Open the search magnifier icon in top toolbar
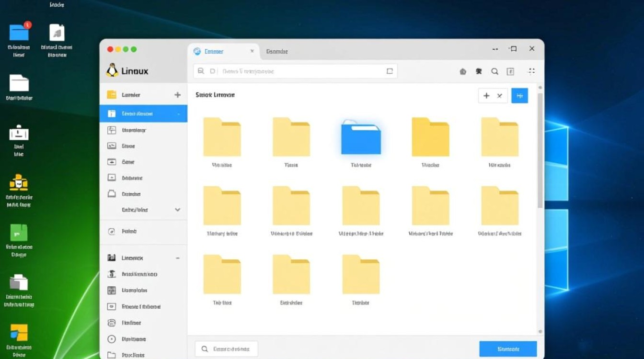 495,71
